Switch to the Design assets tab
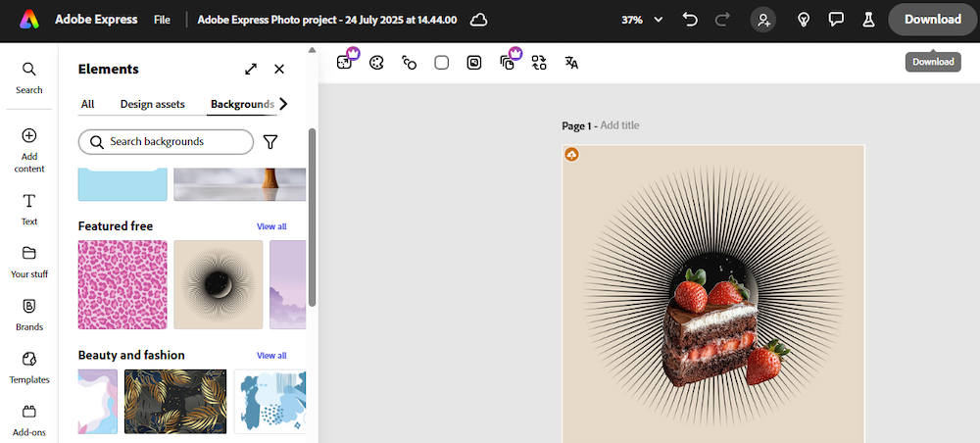The image size is (980, 443). click(x=153, y=104)
